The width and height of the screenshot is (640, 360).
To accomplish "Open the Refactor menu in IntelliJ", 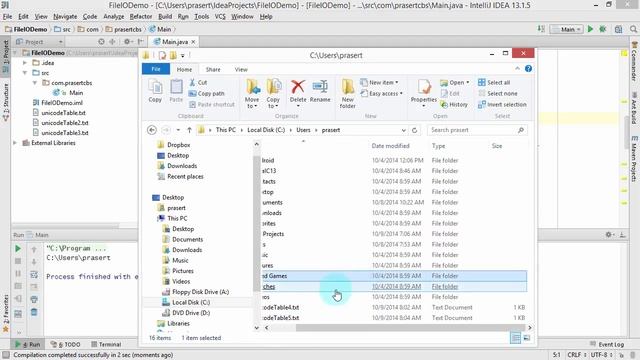I will [141, 17].
